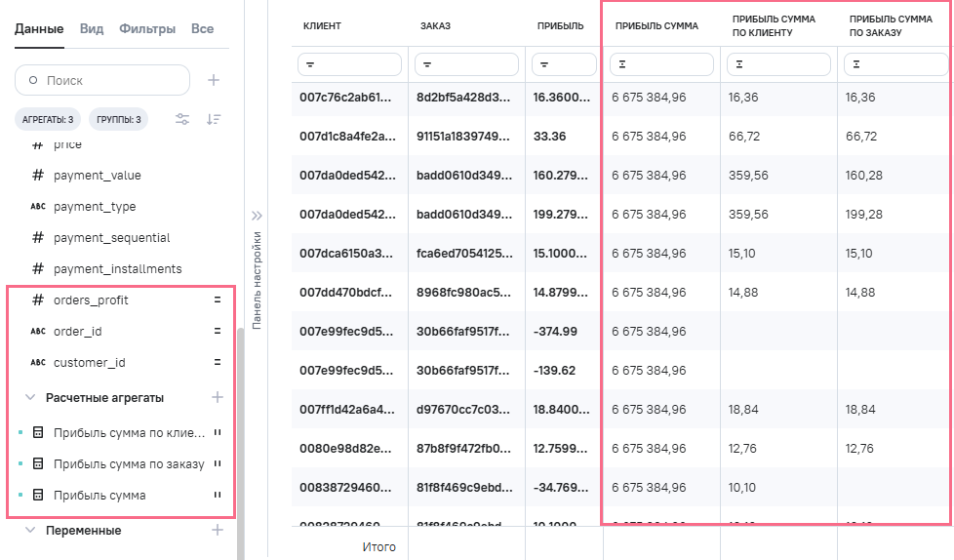Click the calculator icon of Прибыль сумма по заказу

39,464
